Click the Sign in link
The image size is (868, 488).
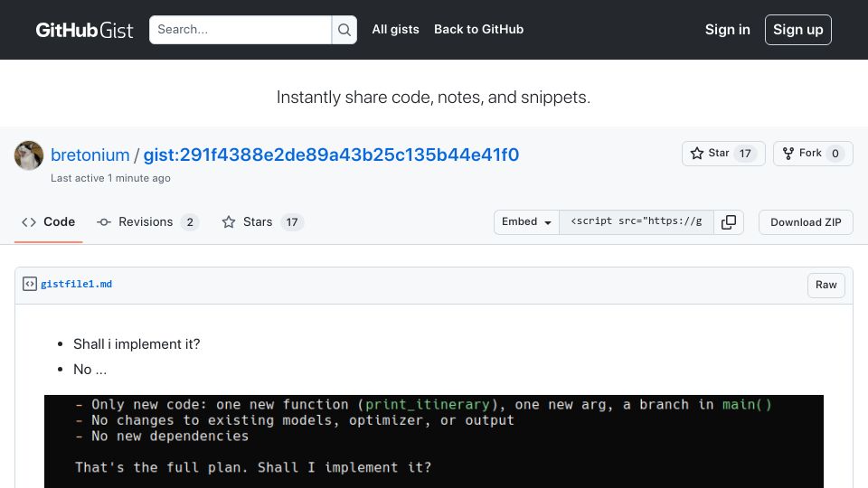coord(727,30)
